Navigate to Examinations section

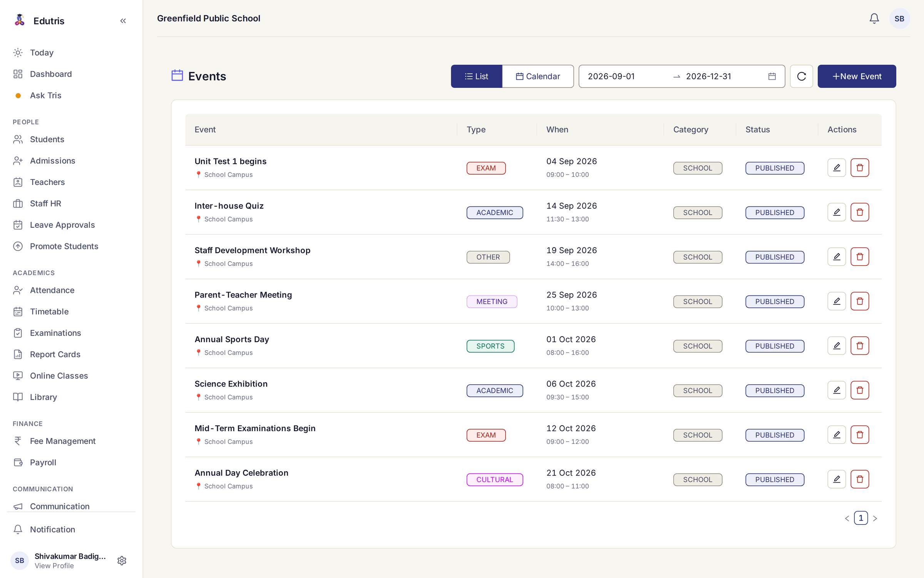pyautogui.click(x=55, y=333)
